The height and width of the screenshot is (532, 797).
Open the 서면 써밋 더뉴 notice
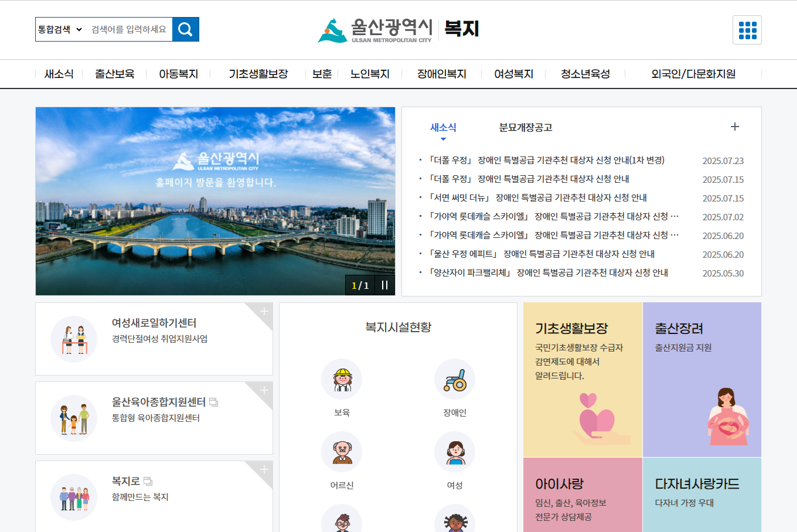(537, 197)
